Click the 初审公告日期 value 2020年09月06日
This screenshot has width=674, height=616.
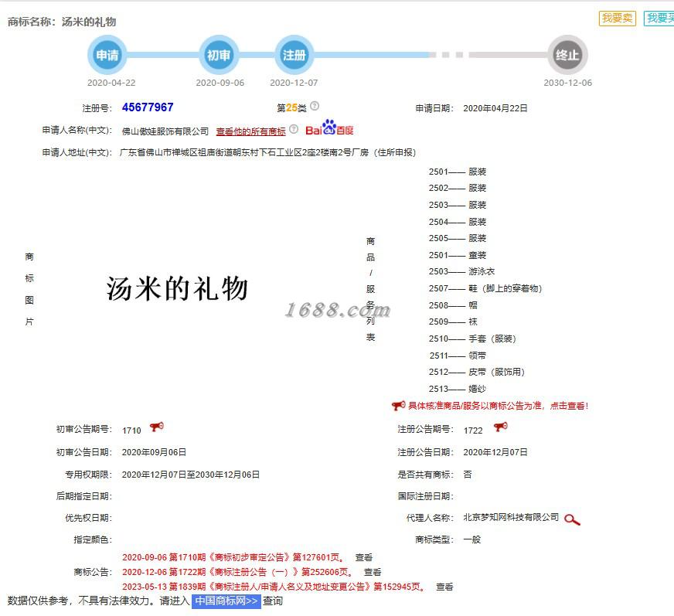[154, 452]
